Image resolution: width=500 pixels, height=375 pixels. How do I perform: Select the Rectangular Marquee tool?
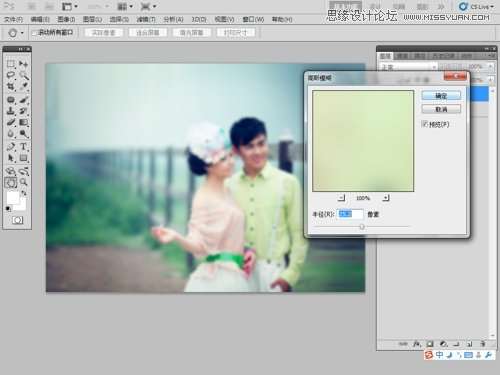[x=11, y=64]
